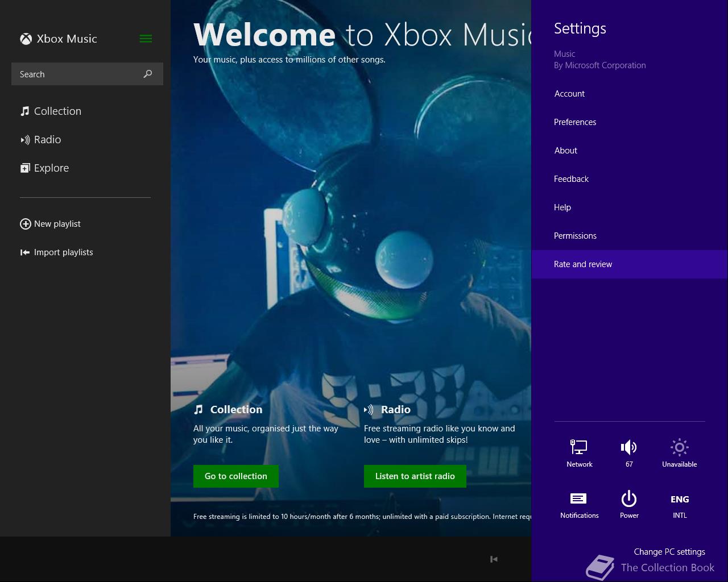Select Rate and review
The width and height of the screenshot is (728, 582).
630,264
